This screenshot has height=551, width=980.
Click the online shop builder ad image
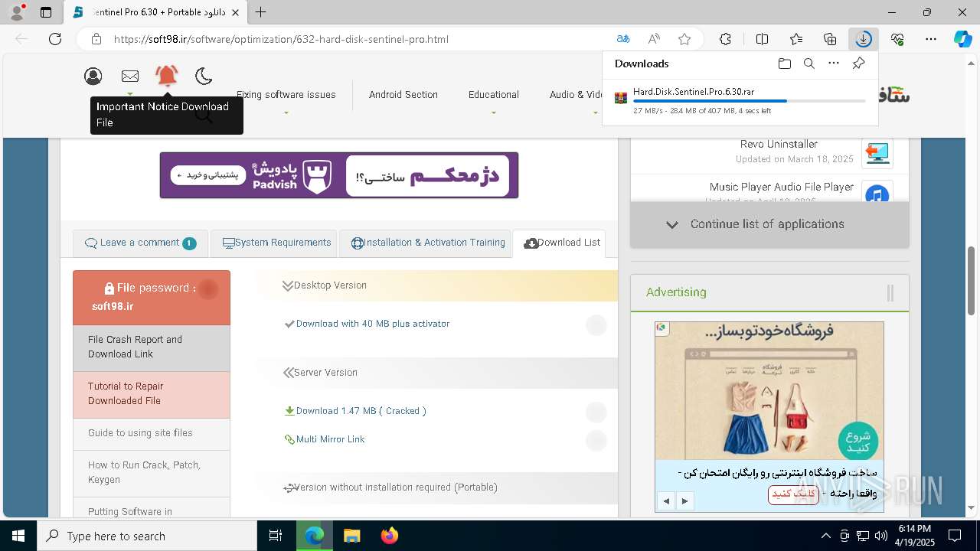point(769,390)
